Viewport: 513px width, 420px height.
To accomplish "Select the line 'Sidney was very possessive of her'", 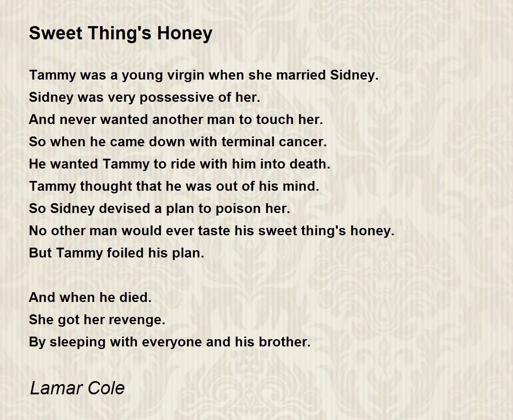I will (144, 98).
